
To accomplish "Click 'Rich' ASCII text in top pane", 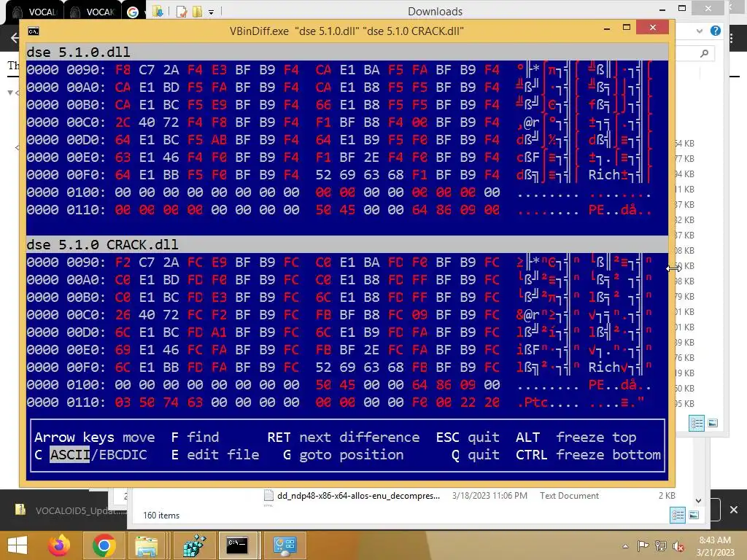I will (x=604, y=175).
